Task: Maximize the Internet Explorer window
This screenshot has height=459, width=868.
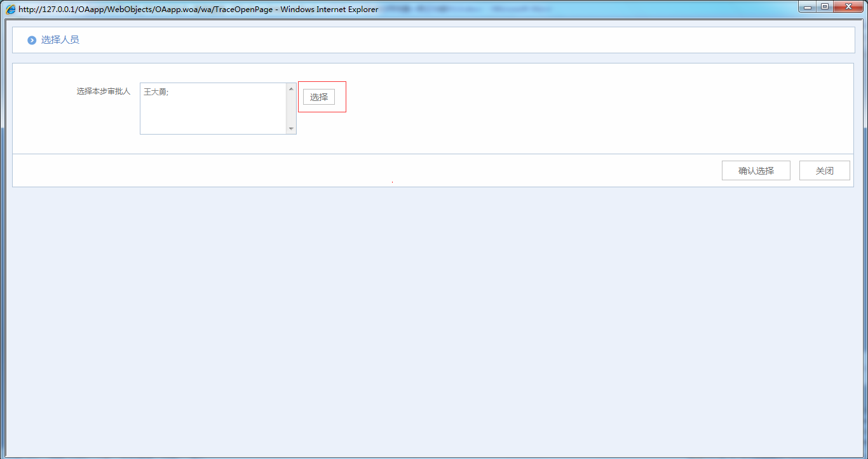Action: click(x=825, y=7)
